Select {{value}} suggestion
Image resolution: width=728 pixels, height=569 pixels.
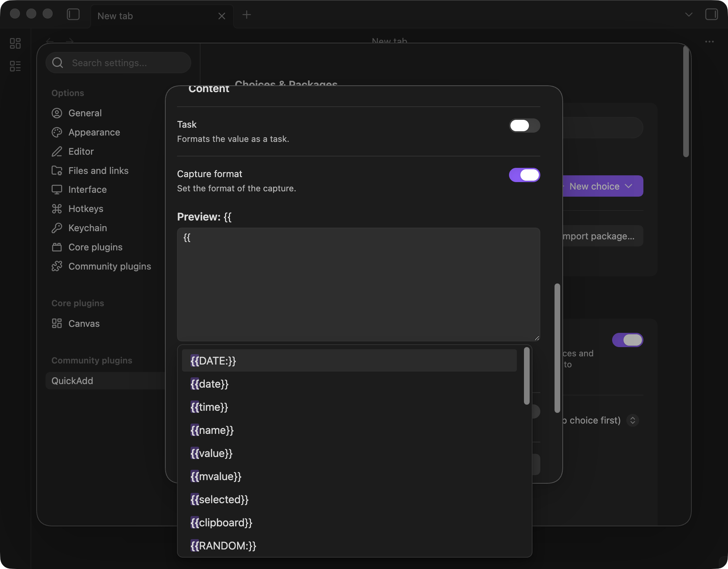click(349, 453)
